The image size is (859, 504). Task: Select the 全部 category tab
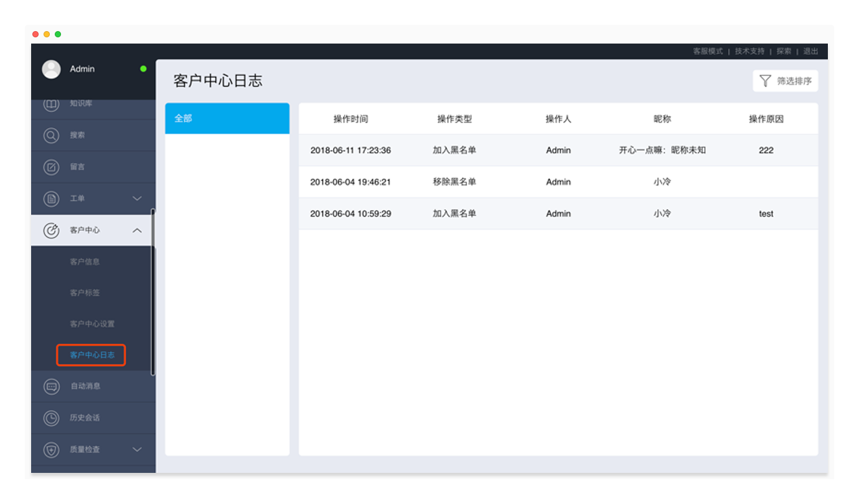tap(227, 118)
